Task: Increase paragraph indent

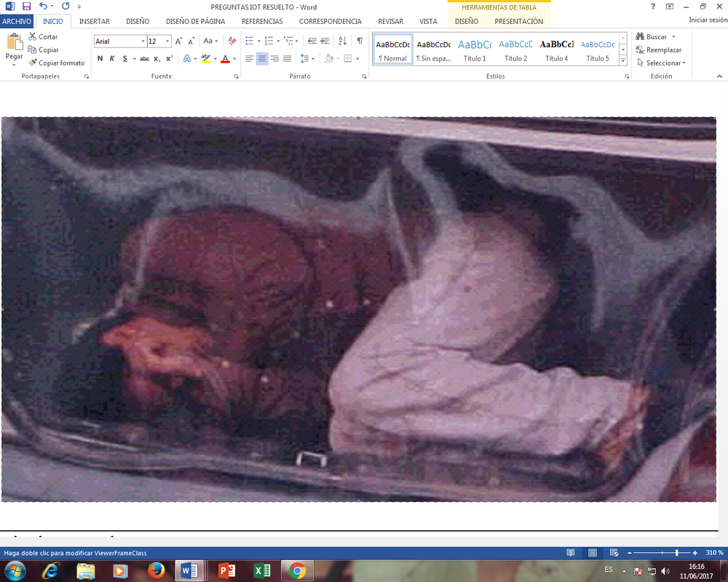Action: (325, 41)
